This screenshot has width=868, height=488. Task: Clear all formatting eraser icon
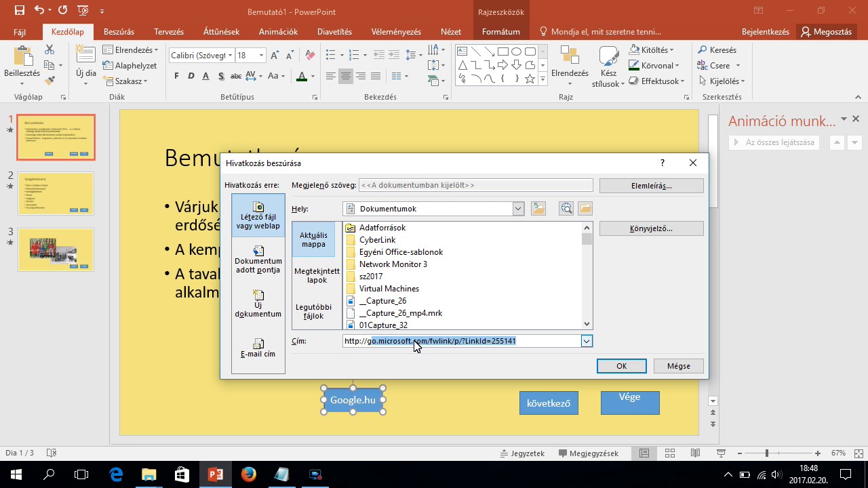point(310,56)
